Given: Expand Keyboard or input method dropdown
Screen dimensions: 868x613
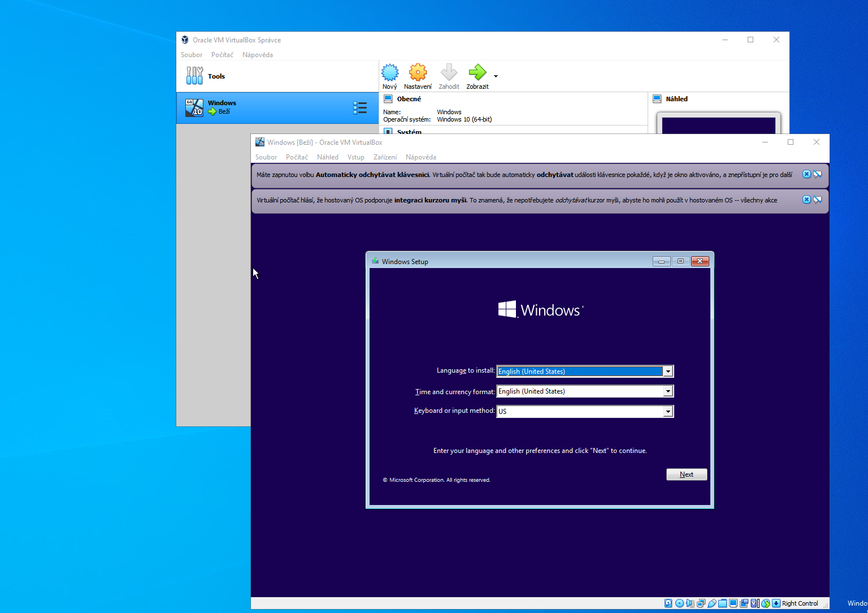Looking at the screenshot, I should click(x=668, y=412).
